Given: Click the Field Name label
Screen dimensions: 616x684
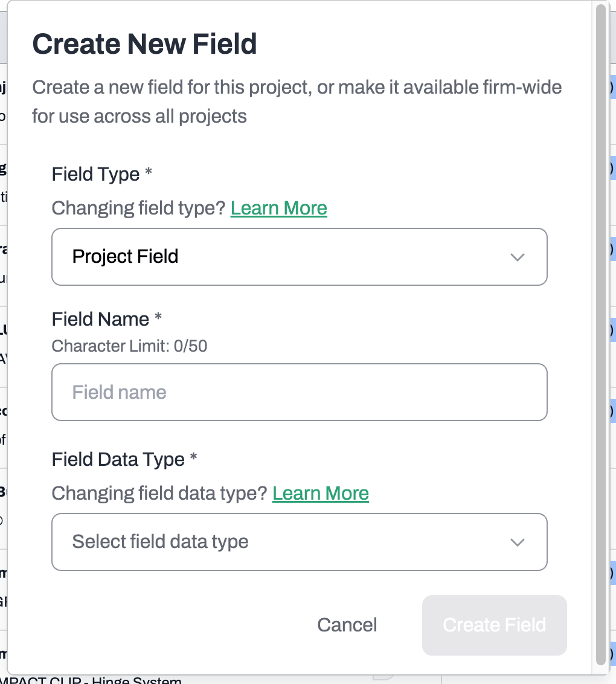Looking at the screenshot, I should [x=100, y=319].
